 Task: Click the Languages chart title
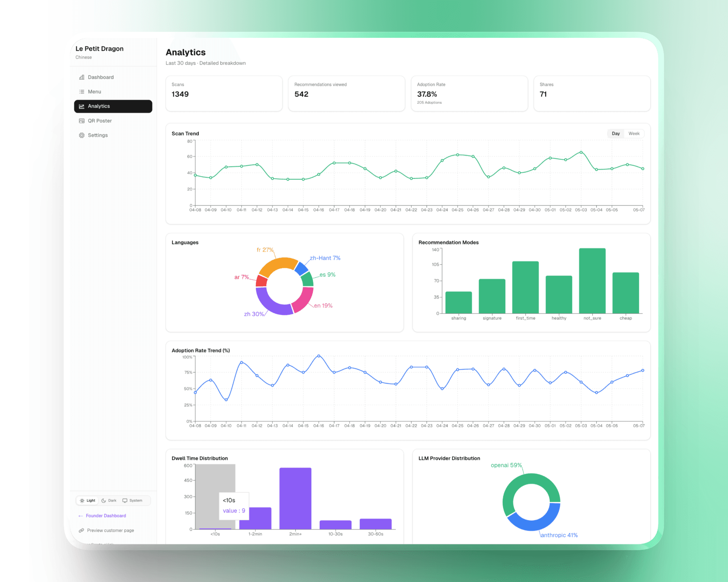click(x=185, y=242)
